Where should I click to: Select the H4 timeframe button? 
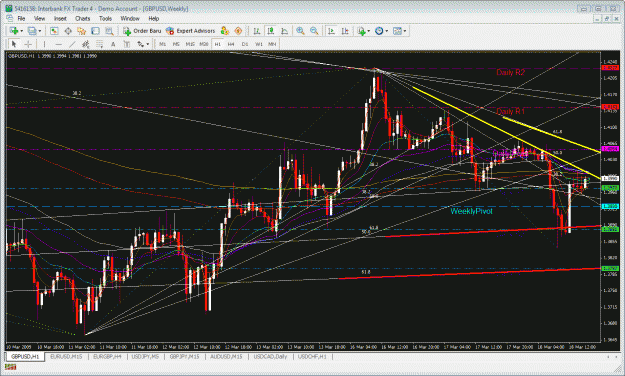pyautogui.click(x=231, y=44)
